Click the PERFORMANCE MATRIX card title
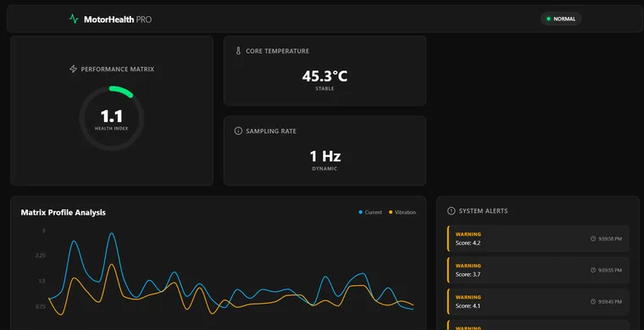This screenshot has width=644, height=330. pos(118,70)
